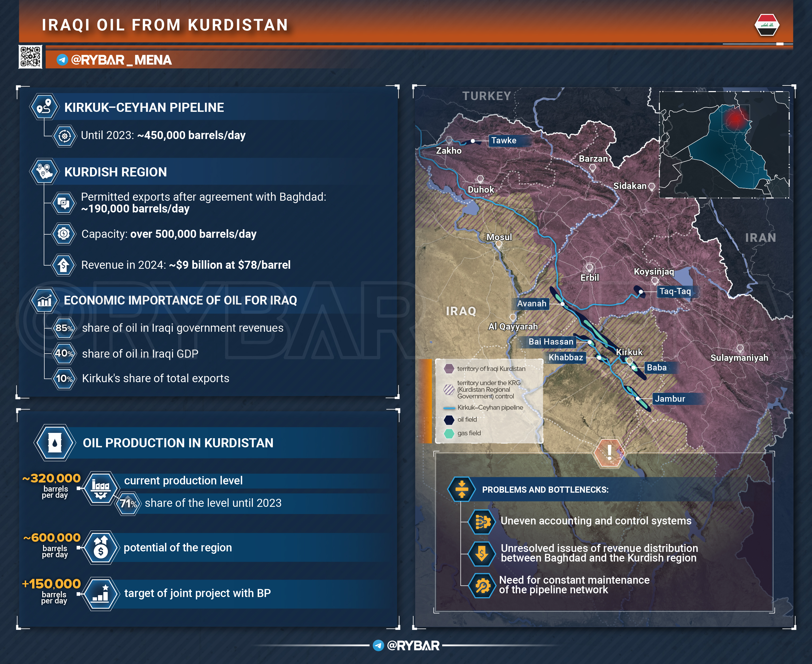Click the Telegram icon next to @RYBAR_MENA
The image size is (812, 664).
pyautogui.click(x=62, y=60)
